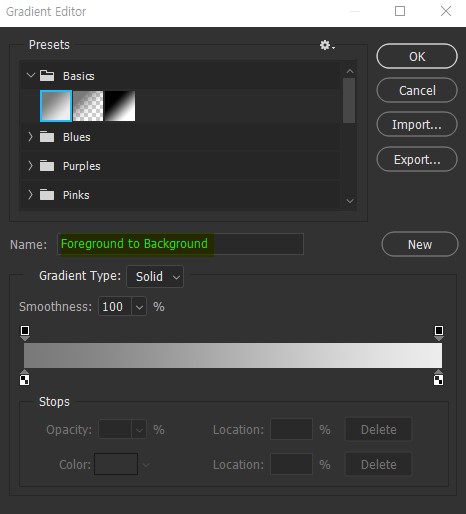
Task: Select the right color stop
Action: 438,378
